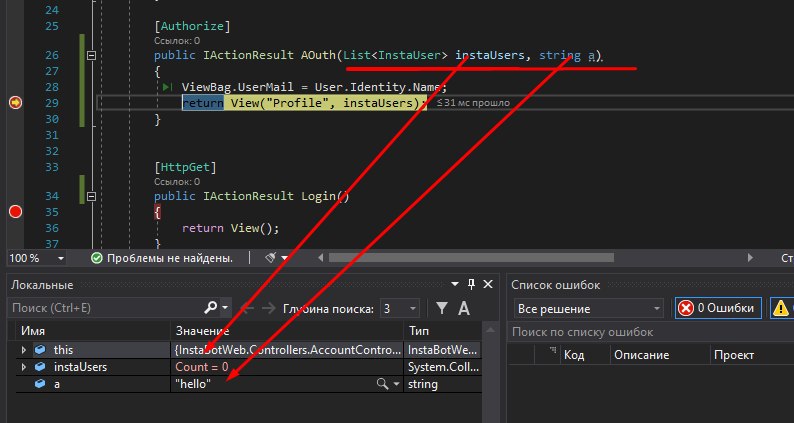Click the 'Описание' column header
Viewport: 794px width, 423px height.
[642, 355]
